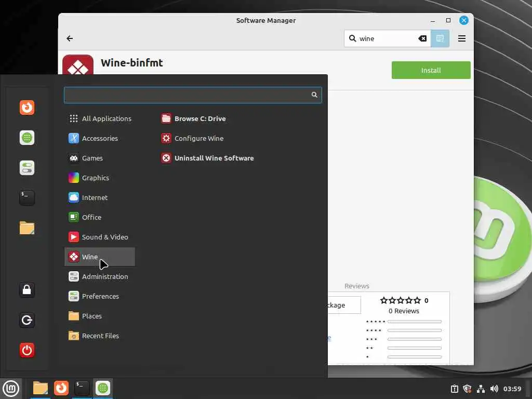Open Files from the taskbar
The image size is (532, 399).
(40, 388)
